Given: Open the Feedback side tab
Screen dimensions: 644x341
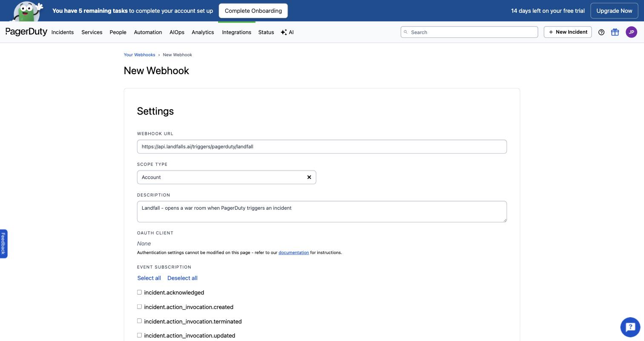Looking at the screenshot, I should click(3, 244).
